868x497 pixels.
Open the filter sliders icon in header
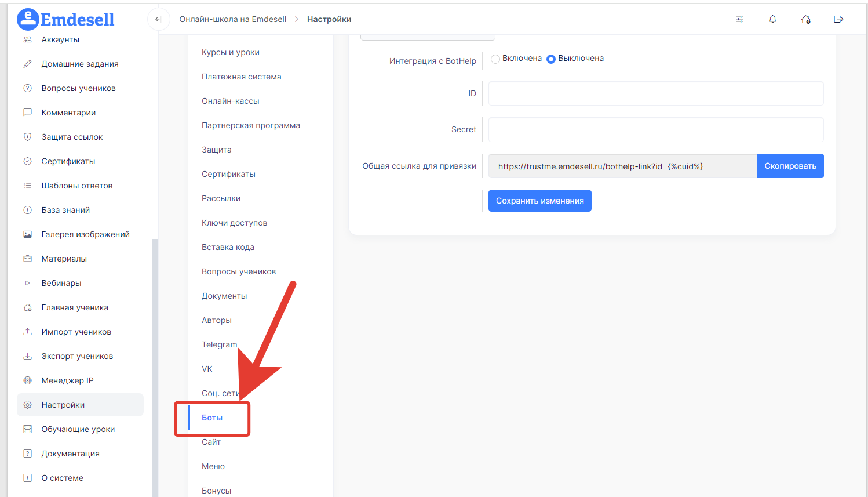739,19
